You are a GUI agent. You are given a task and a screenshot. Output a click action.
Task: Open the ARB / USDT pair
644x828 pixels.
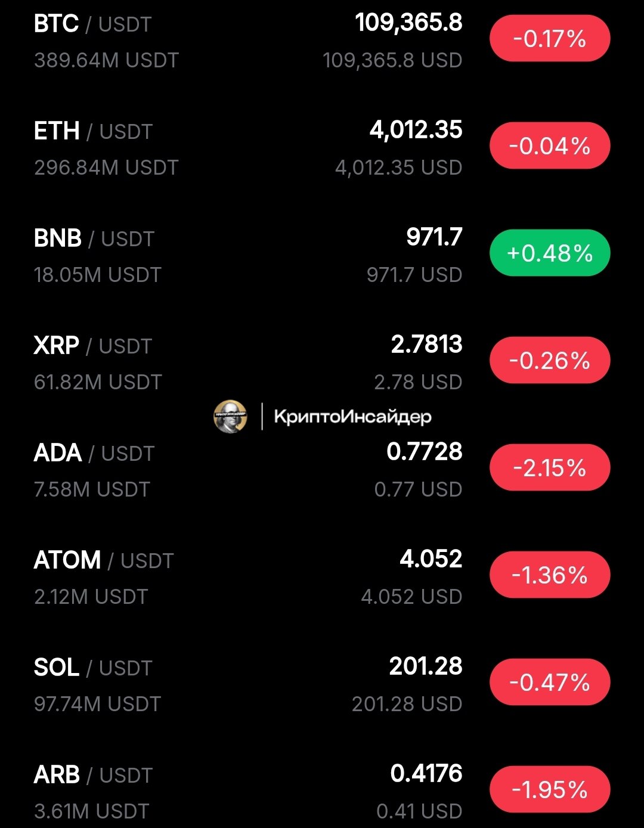tap(93, 776)
